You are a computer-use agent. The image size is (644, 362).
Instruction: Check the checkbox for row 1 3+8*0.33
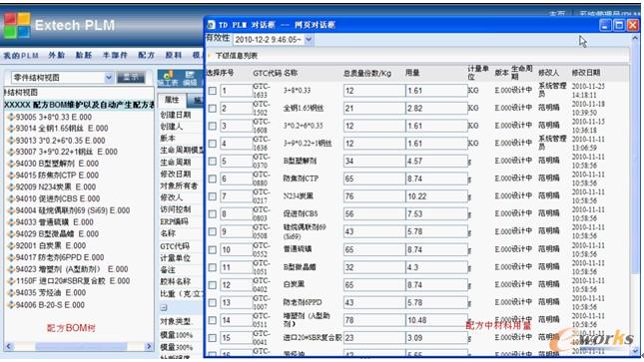coord(213,91)
